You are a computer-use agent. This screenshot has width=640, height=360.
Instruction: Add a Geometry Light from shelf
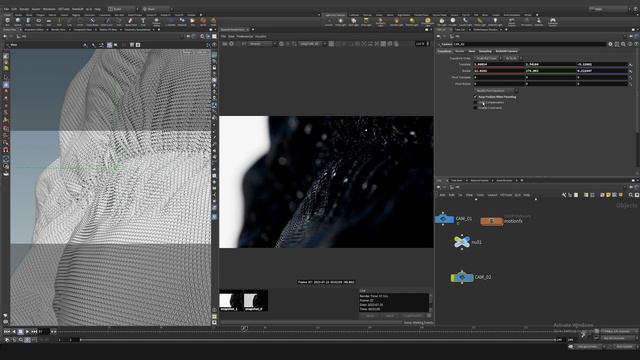point(381,22)
